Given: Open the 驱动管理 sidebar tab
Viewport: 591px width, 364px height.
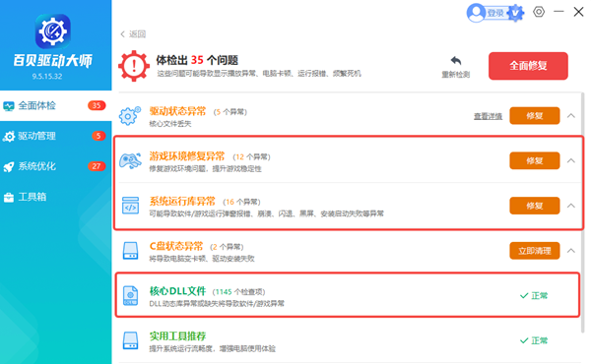Looking at the screenshot, I should tap(56, 136).
